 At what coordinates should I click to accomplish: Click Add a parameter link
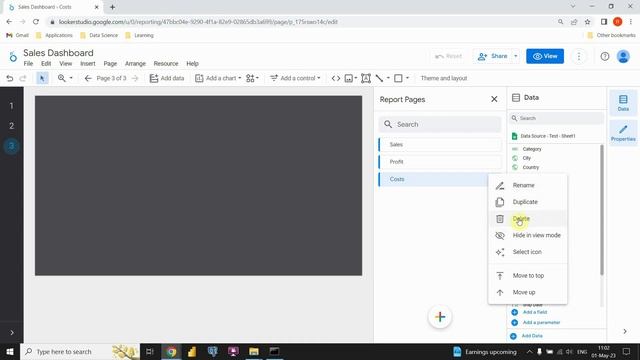tap(541, 322)
